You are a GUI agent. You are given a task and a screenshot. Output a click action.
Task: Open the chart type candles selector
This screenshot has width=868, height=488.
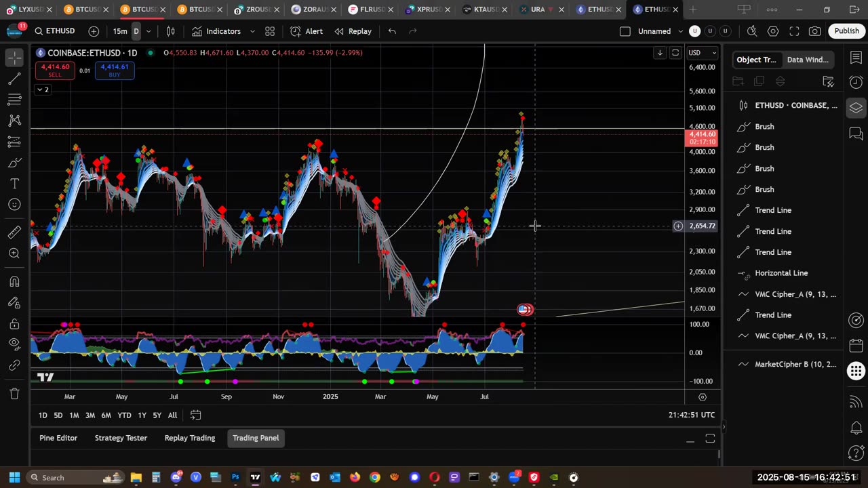tap(171, 31)
